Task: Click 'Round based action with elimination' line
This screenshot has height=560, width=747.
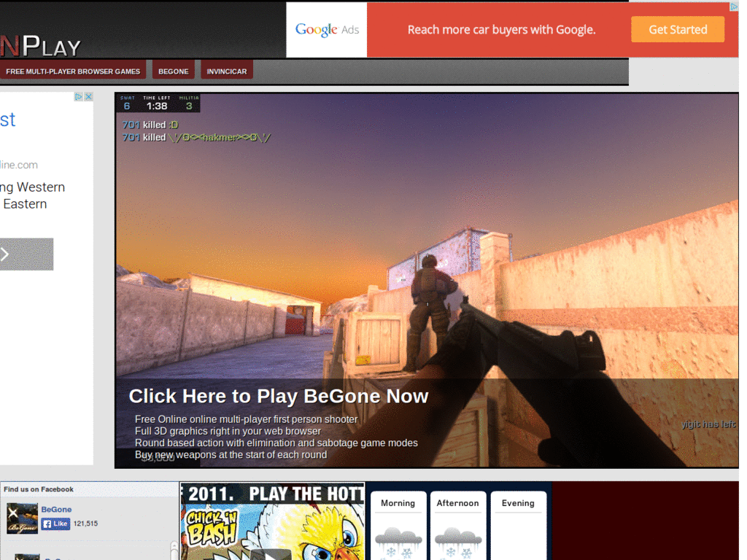Action: point(276,443)
